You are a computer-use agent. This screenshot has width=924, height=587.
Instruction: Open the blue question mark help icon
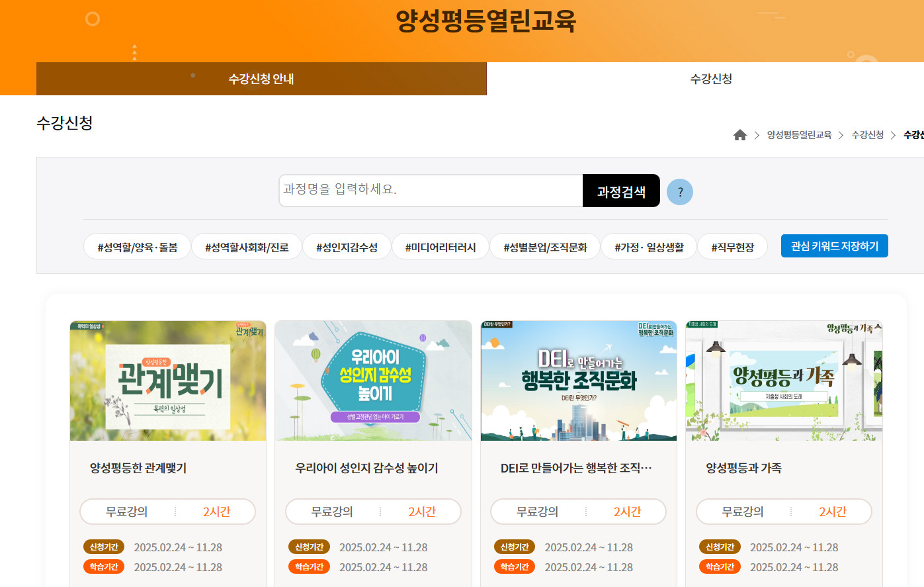pos(680,192)
